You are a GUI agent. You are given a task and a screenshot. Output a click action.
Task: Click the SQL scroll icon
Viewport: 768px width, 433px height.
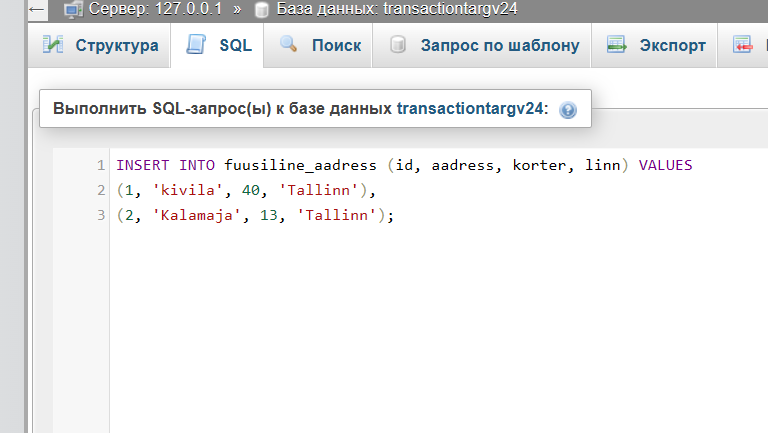[x=196, y=45]
